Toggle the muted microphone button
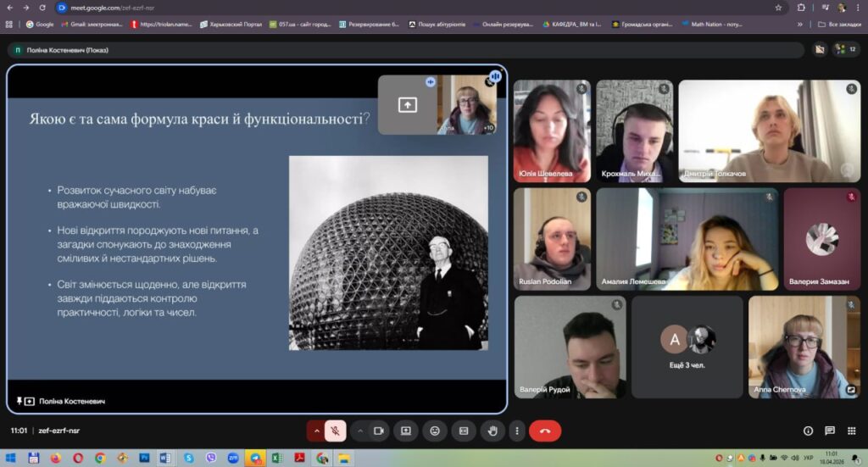Image resolution: width=868 pixels, height=467 pixels. 336,431
